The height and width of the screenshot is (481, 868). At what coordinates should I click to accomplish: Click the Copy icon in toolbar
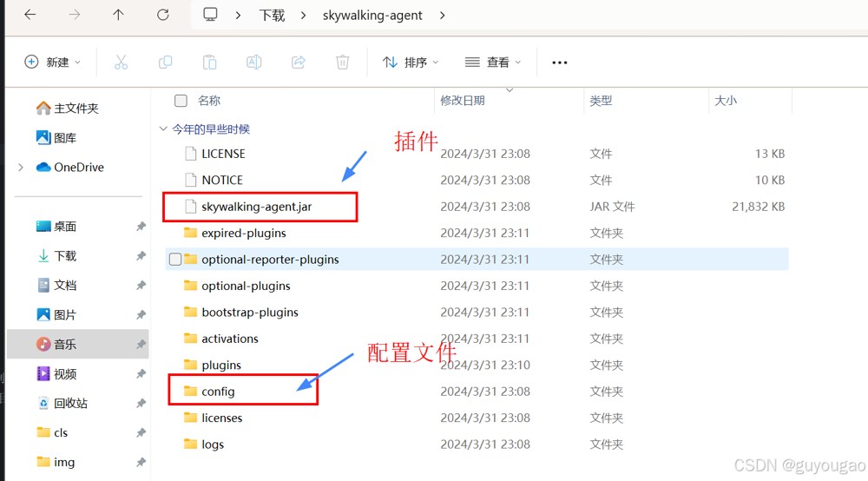coord(165,62)
